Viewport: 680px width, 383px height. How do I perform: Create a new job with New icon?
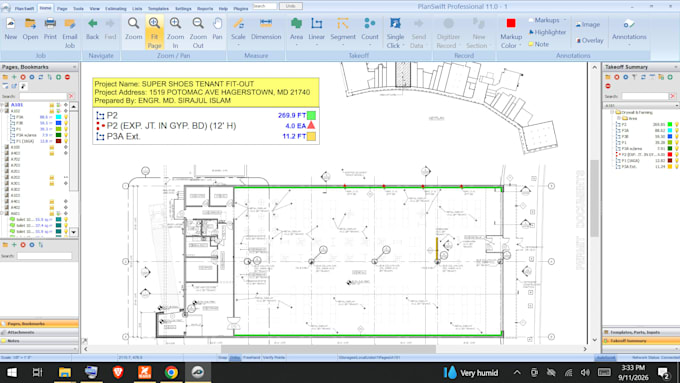(x=10, y=29)
